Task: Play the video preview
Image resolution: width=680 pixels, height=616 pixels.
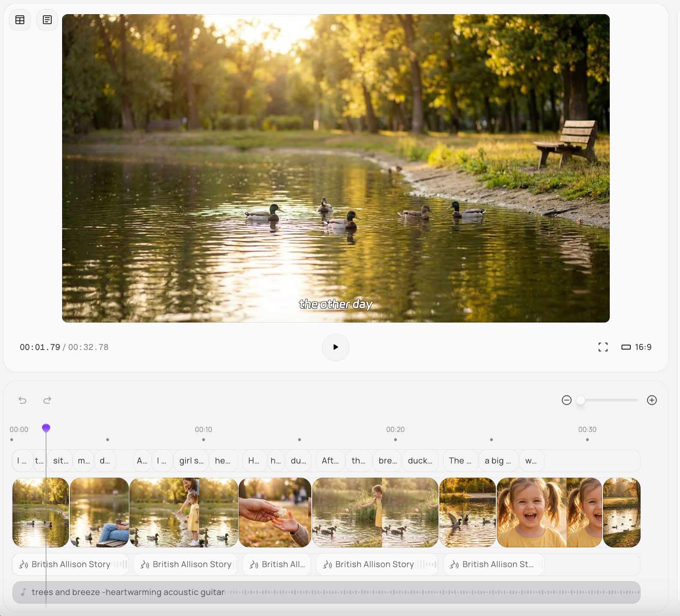Action: coord(335,347)
